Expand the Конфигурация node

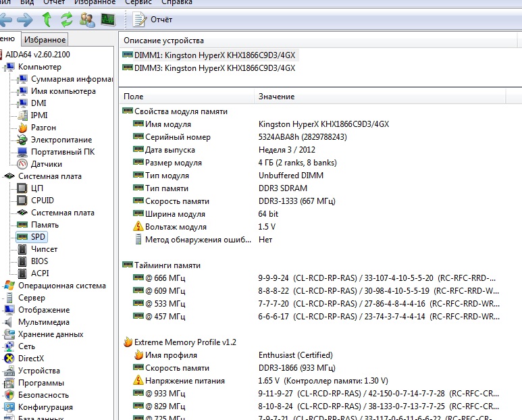point(45,407)
